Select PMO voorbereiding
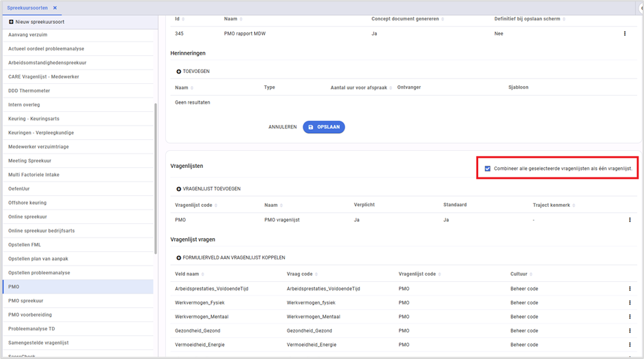This screenshot has width=644, height=359. pos(78,315)
